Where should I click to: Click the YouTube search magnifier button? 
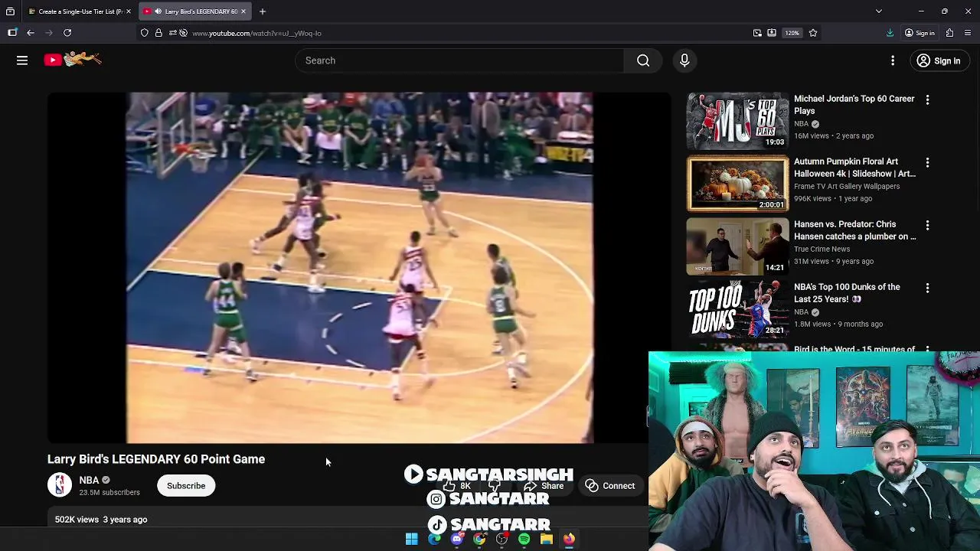(643, 60)
